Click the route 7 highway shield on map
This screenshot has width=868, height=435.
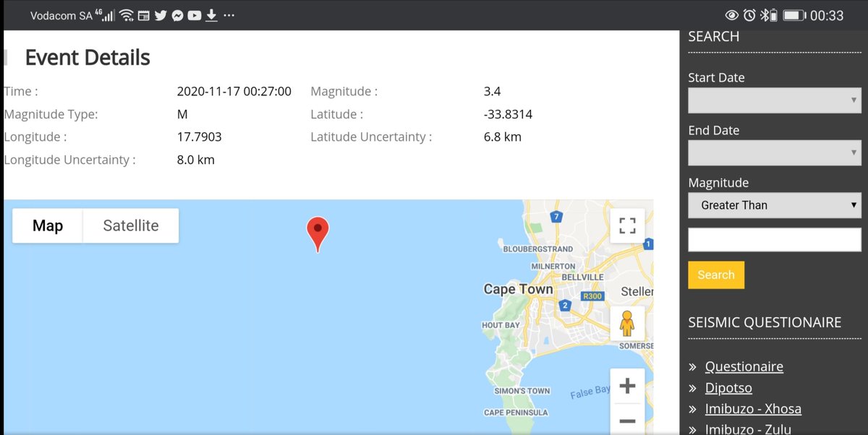click(556, 216)
